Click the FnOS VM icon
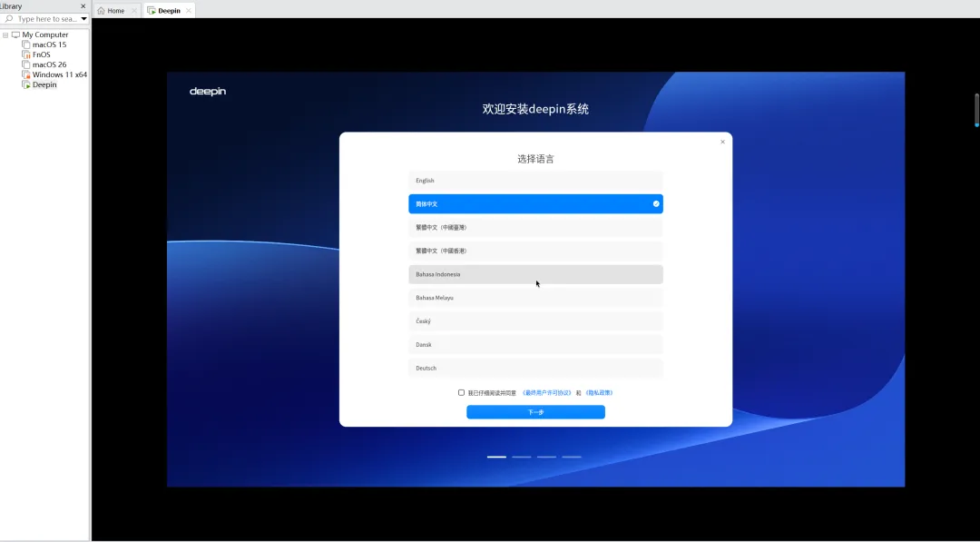Image resolution: width=980 pixels, height=542 pixels. pyautogui.click(x=26, y=55)
